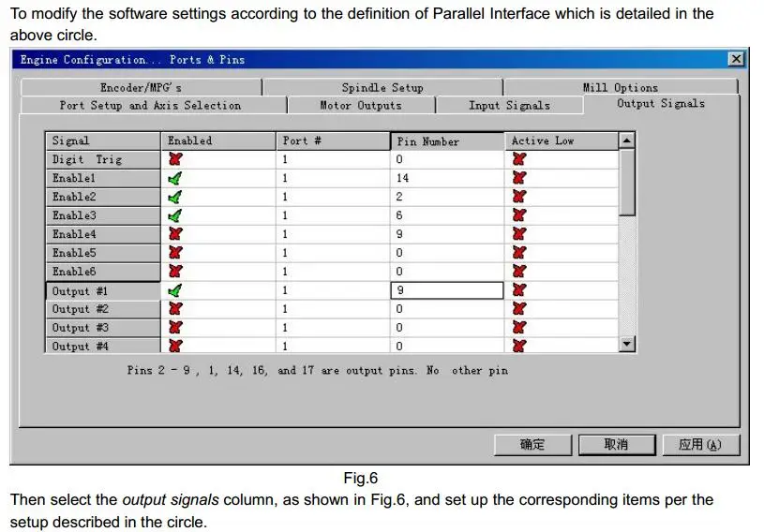Click the Enable6 red X enabled icon
The width and height of the screenshot is (764, 532).
(175, 272)
